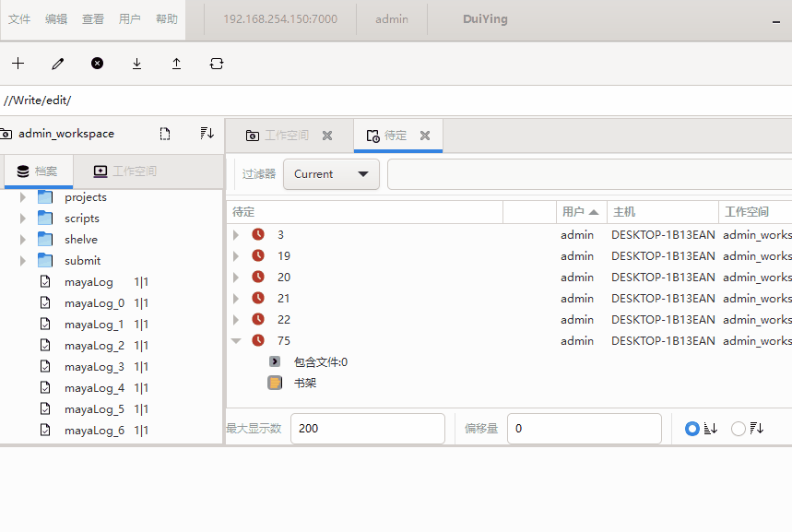Click the new file icon beside admin_workspace

(x=165, y=134)
